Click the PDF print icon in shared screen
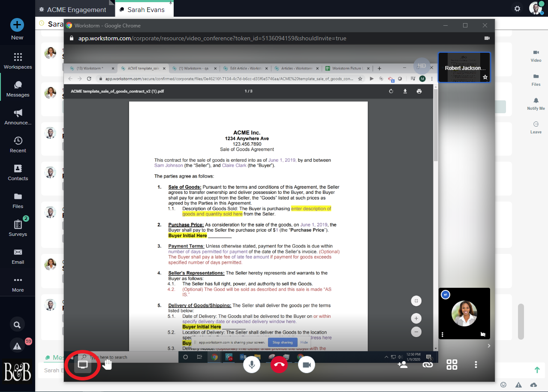Viewport: 548px width, 392px height. pos(419,91)
